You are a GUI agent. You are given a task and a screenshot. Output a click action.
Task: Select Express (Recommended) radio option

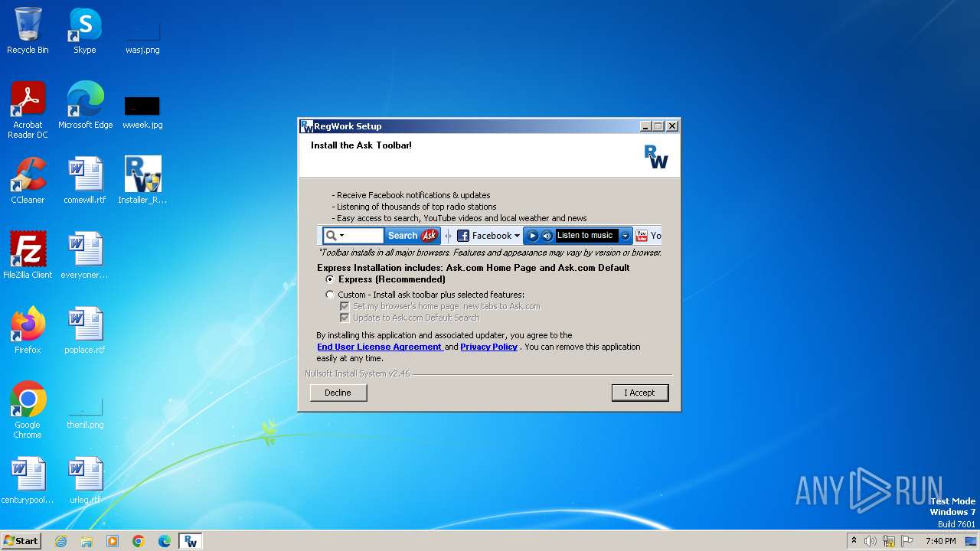(x=330, y=279)
